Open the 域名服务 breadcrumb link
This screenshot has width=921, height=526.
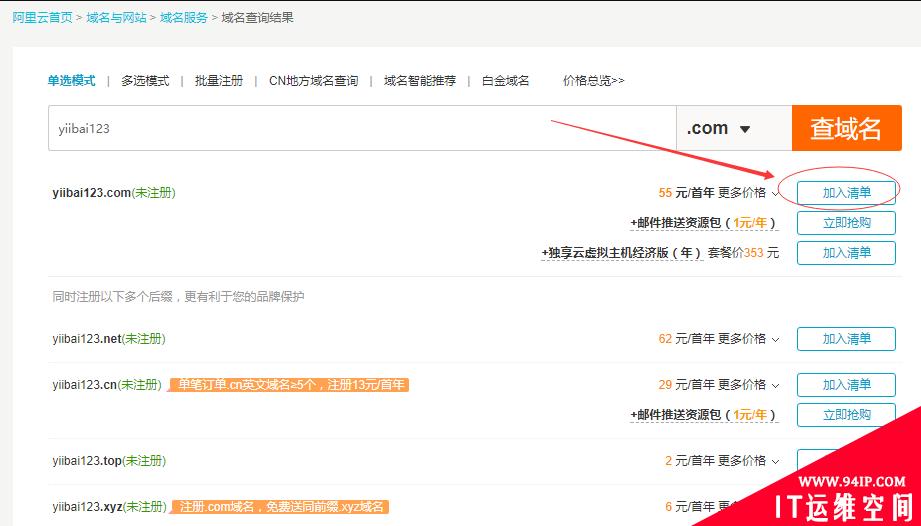[184, 18]
